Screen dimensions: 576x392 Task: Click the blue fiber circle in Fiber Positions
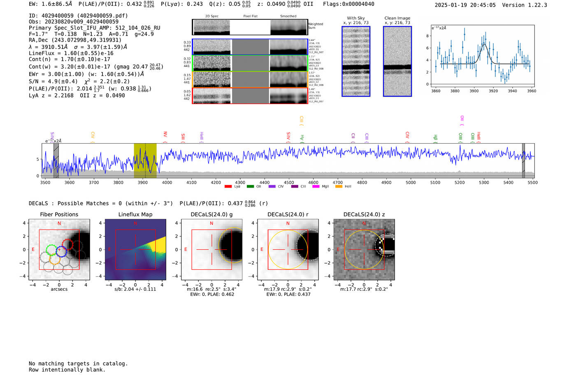point(61,251)
